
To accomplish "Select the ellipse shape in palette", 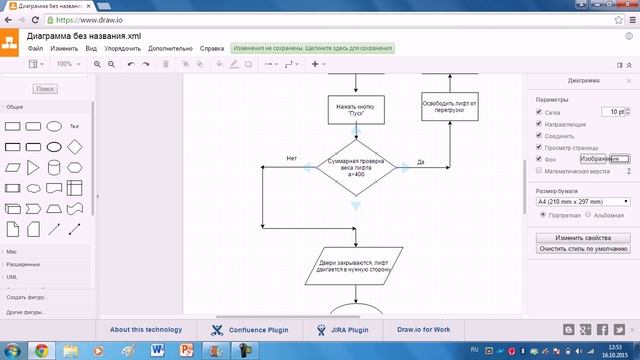I will [x=54, y=126].
